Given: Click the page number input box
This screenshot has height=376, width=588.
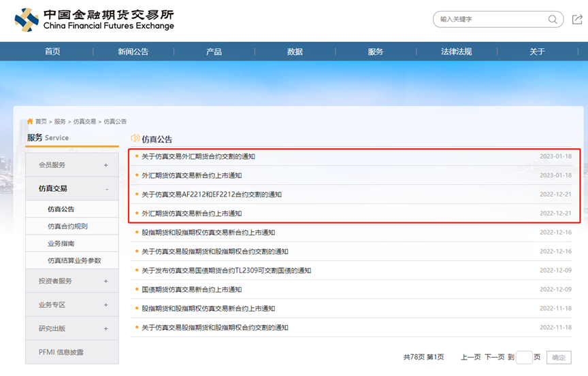Looking at the screenshot, I should click(524, 358).
